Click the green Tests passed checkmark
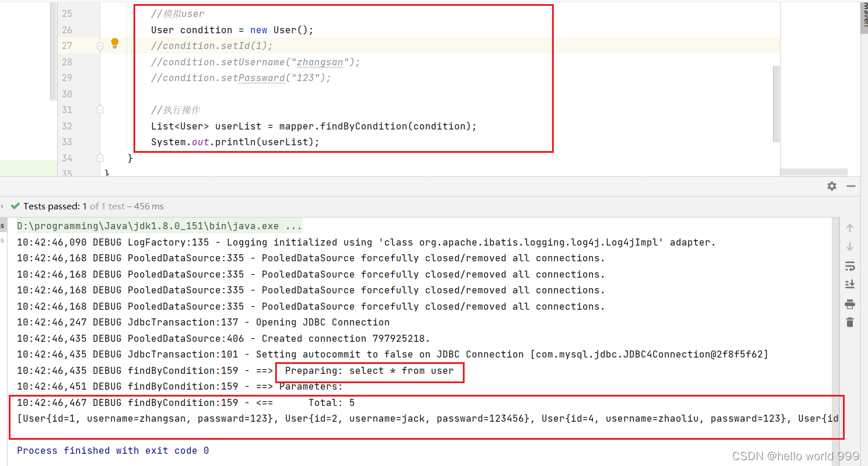This screenshot has height=466, width=868. (x=16, y=206)
